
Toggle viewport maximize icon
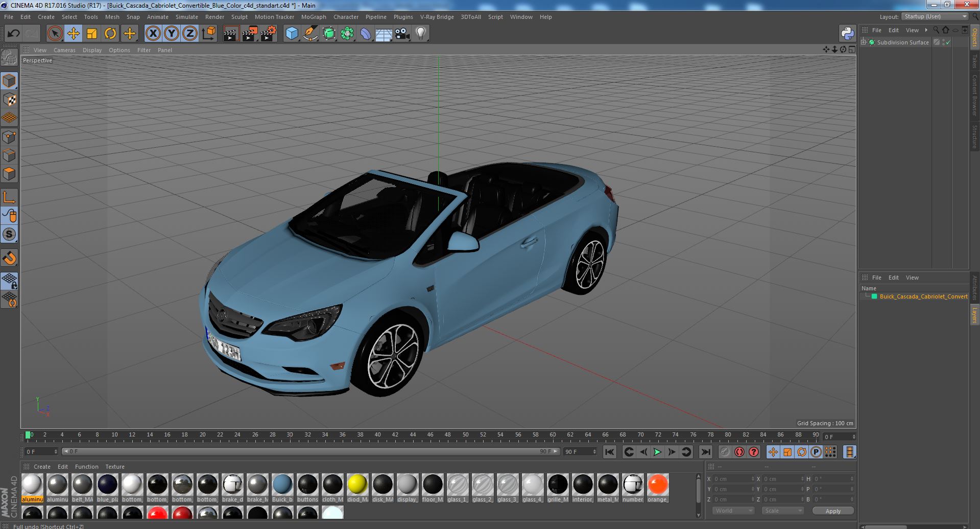(x=852, y=50)
